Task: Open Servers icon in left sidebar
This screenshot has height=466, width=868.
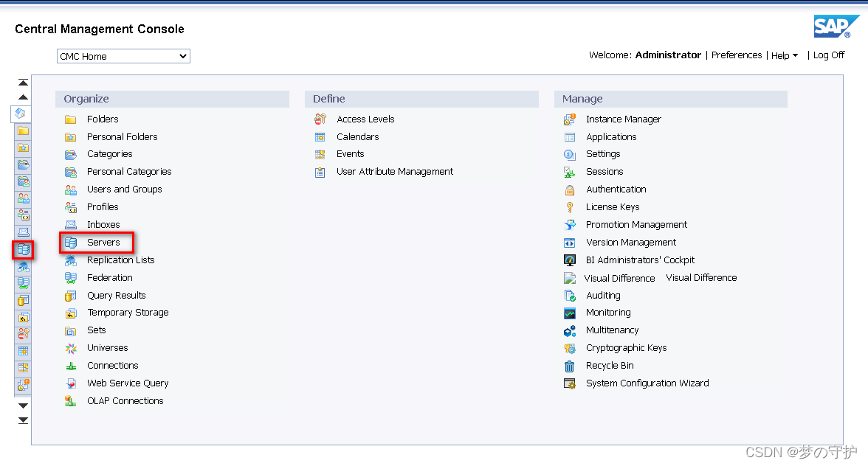Action: coord(24,250)
